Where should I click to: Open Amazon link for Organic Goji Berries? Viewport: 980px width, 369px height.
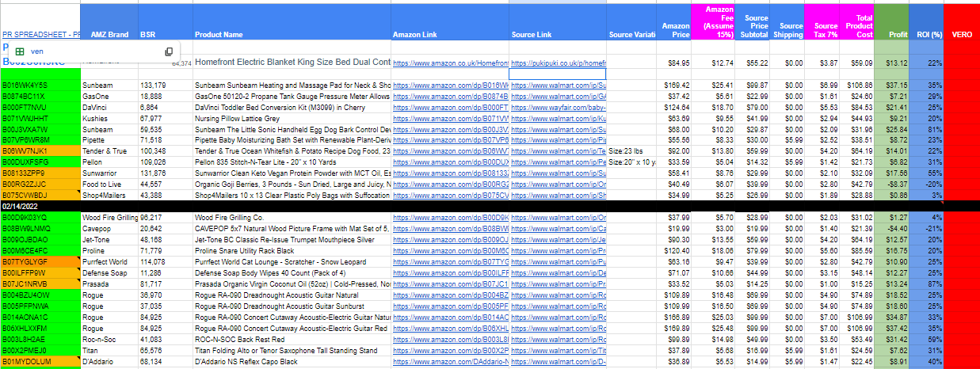(x=449, y=183)
